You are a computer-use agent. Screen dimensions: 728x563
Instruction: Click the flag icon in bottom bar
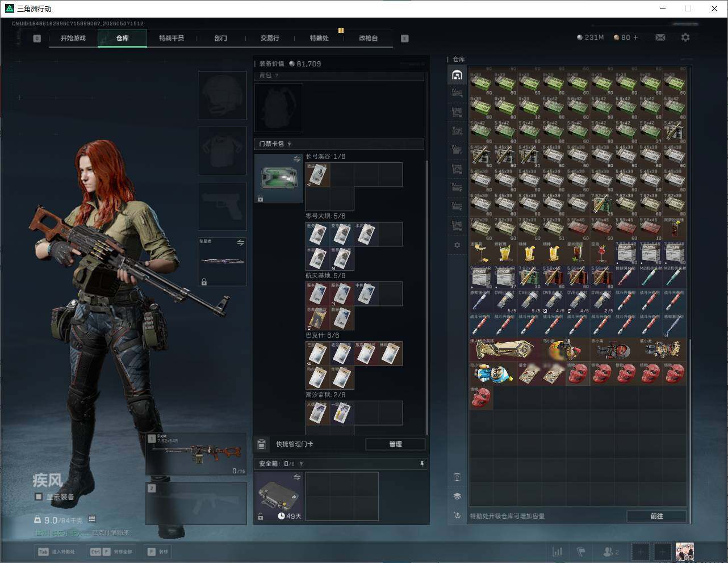click(x=581, y=551)
